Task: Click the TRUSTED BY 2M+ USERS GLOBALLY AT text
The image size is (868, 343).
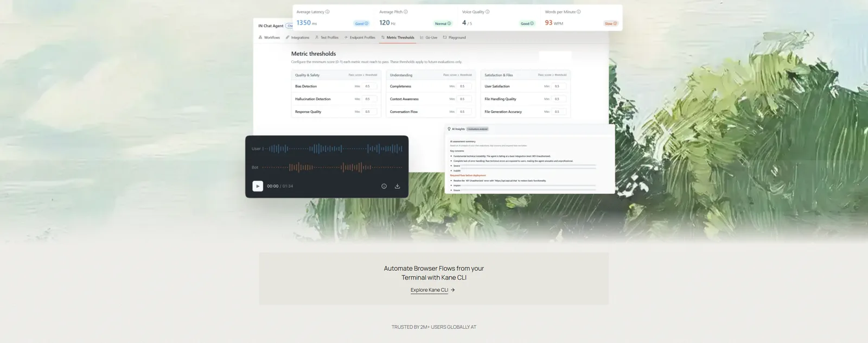Action: (x=434, y=327)
